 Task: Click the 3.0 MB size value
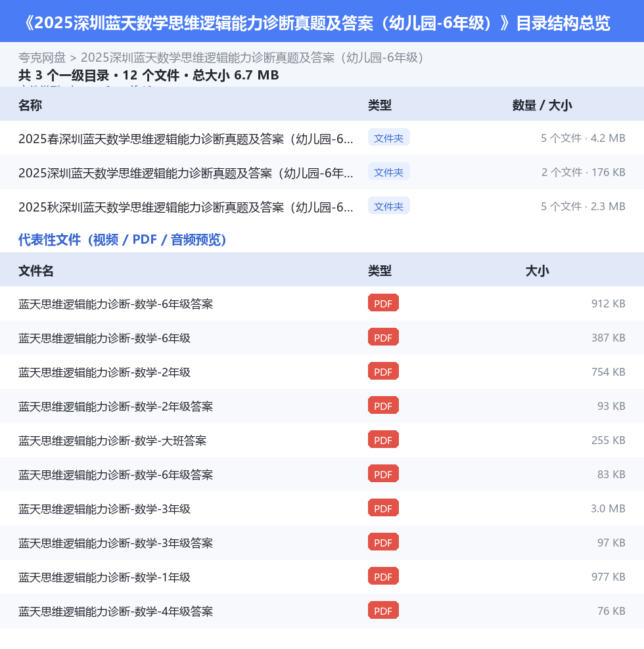pyautogui.click(x=608, y=508)
